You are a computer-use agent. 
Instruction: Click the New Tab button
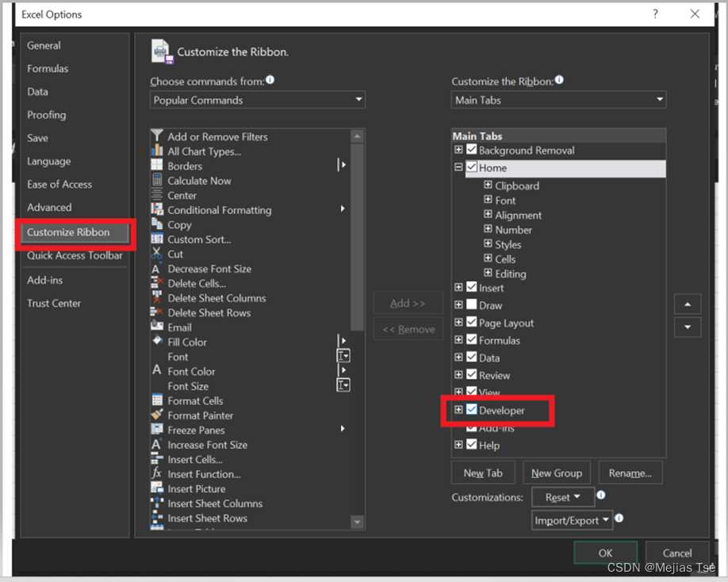pyautogui.click(x=483, y=473)
